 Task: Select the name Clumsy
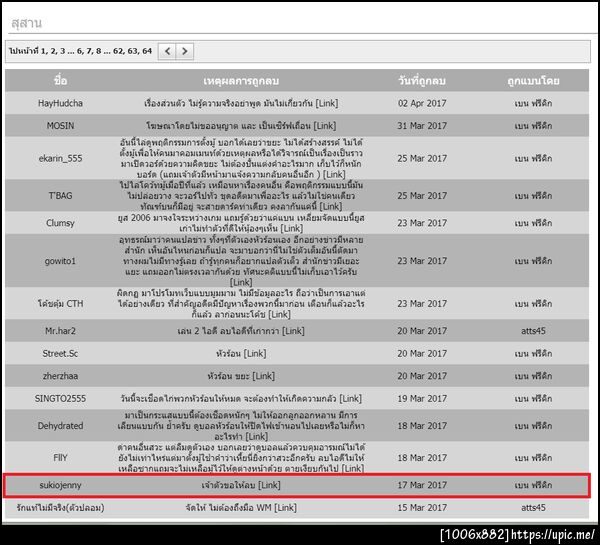[x=60, y=223]
